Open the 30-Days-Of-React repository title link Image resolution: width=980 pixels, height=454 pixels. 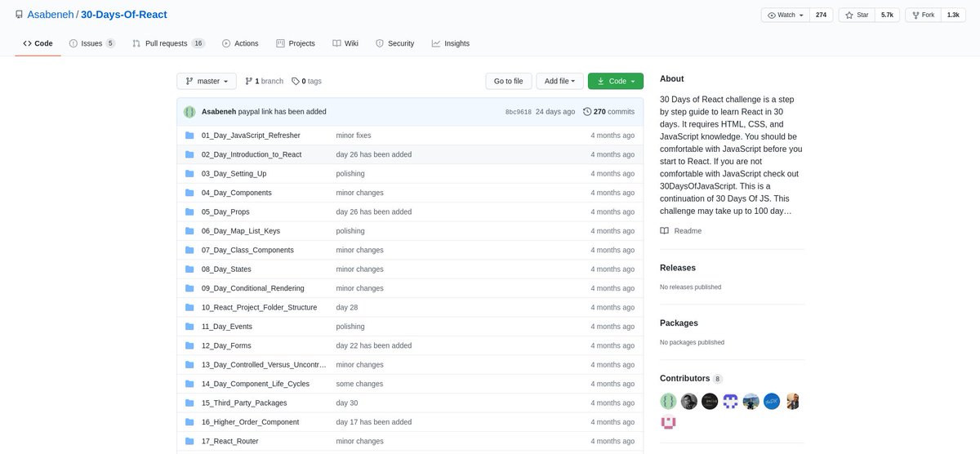(123, 15)
